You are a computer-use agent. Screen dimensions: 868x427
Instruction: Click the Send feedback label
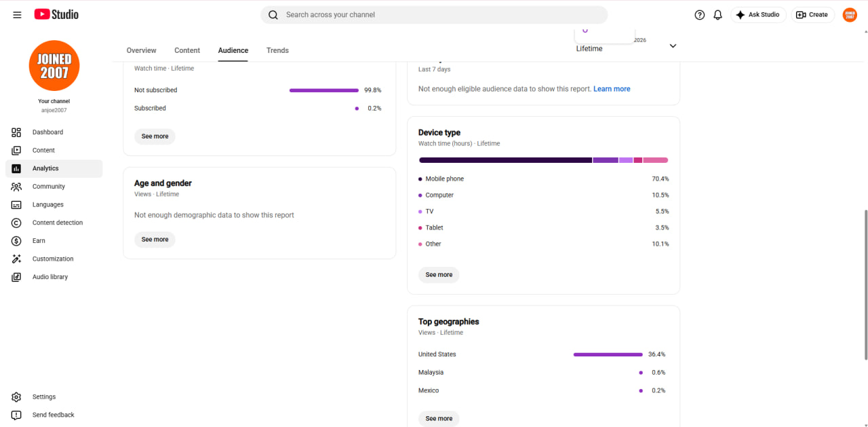[x=54, y=415]
